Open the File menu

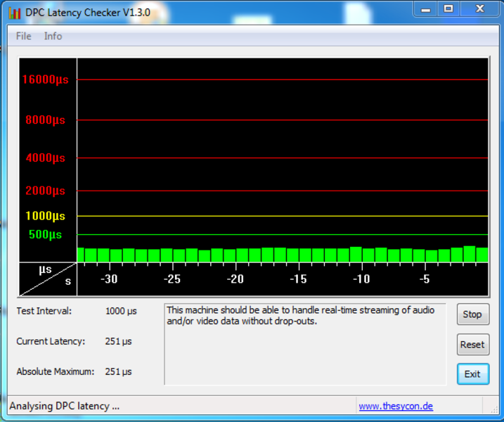[x=23, y=36]
